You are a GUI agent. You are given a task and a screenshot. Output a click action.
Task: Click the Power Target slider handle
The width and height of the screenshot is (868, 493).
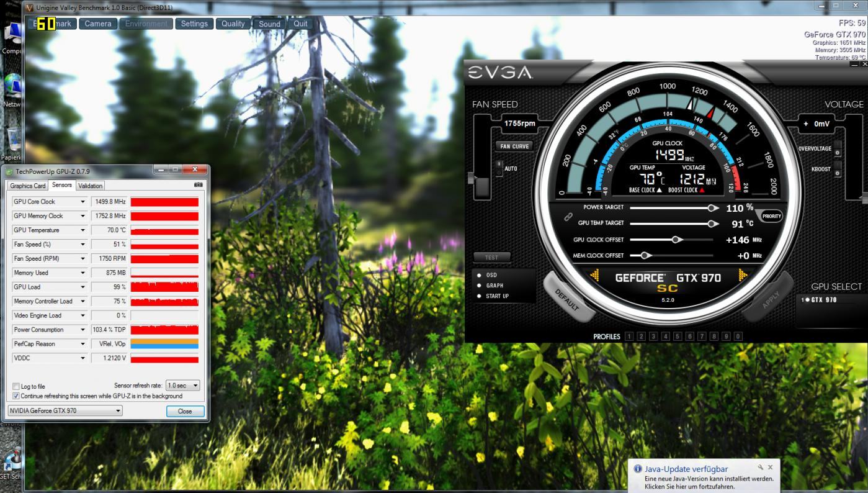click(713, 208)
